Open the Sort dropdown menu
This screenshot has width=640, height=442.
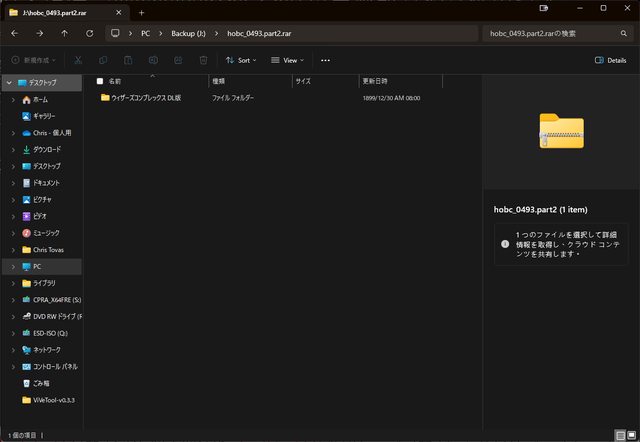240,60
